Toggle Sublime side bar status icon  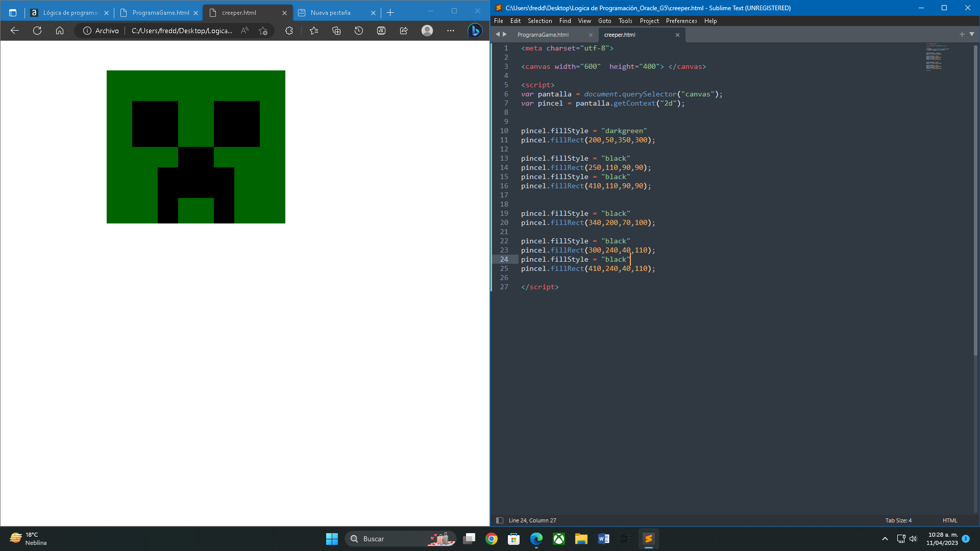click(500, 520)
